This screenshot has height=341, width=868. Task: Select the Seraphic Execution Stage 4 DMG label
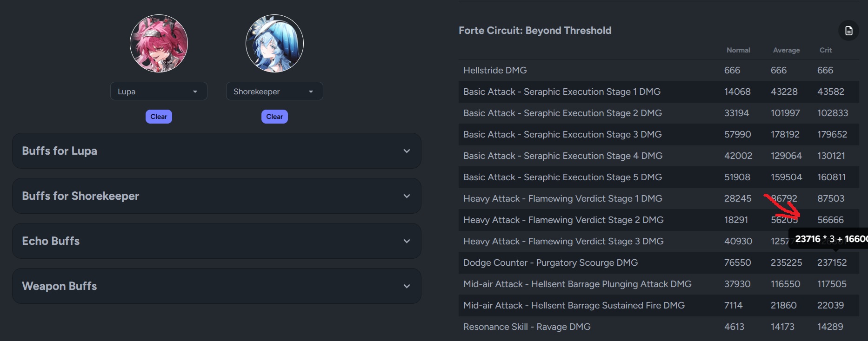pyautogui.click(x=563, y=156)
